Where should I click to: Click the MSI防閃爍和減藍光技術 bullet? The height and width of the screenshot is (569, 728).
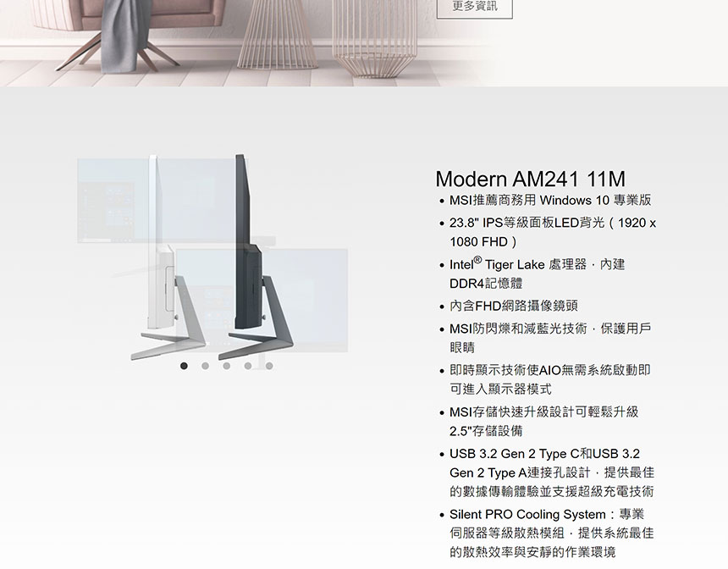click(x=550, y=338)
